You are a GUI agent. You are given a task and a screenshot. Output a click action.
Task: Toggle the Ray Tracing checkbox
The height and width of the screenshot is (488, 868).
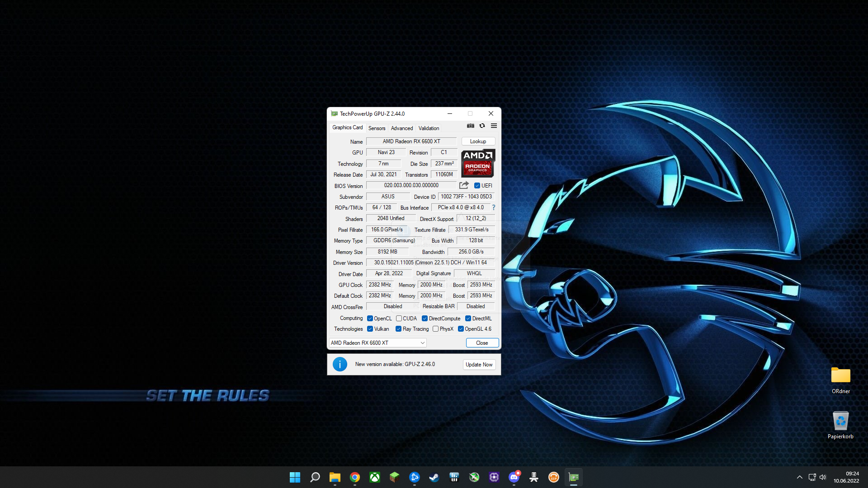(398, 329)
